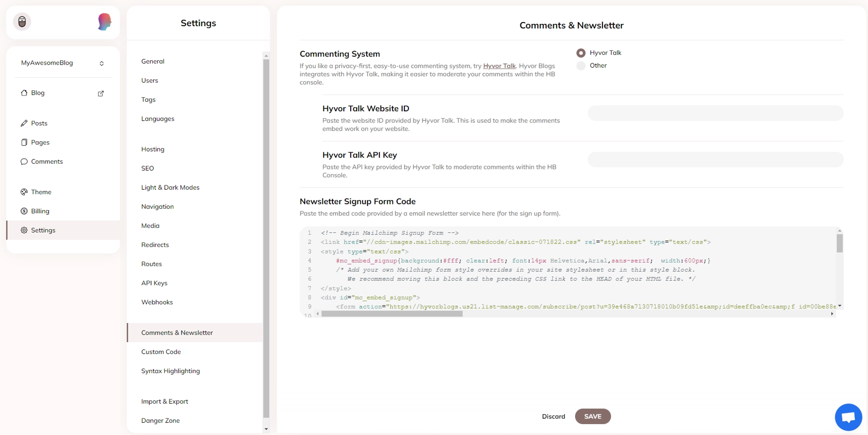Click the Comments speech bubble icon
This screenshot has width=868, height=435.
click(24, 161)
